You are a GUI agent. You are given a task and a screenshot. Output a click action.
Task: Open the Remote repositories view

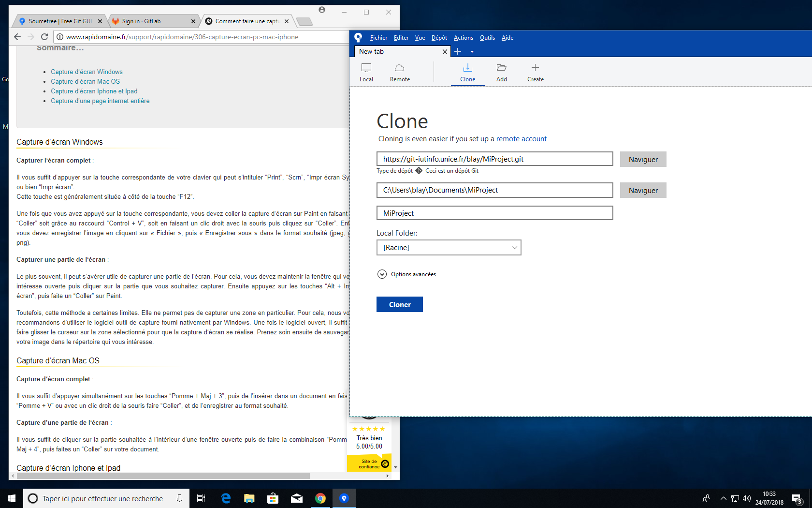click(399, 72)
